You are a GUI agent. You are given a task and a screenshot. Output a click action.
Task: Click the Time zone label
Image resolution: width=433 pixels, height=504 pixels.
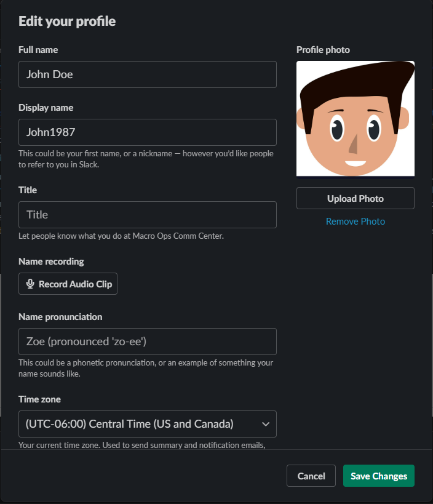[39, 399]
